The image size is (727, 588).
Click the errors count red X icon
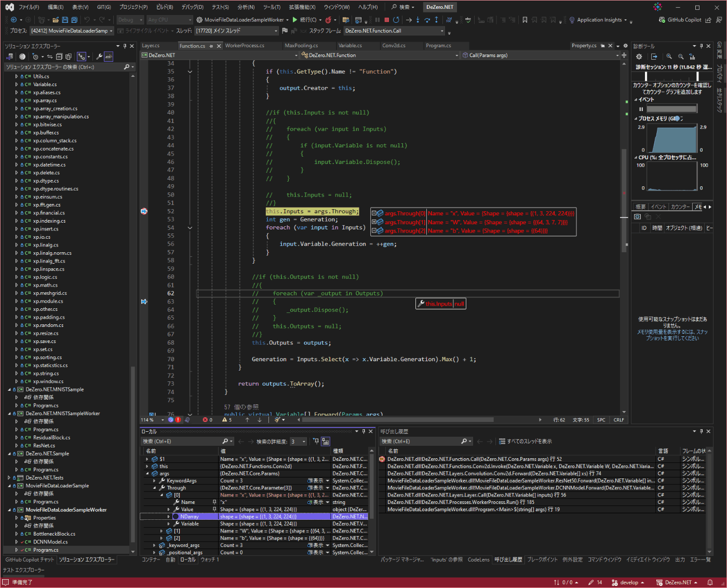point(206,420)
